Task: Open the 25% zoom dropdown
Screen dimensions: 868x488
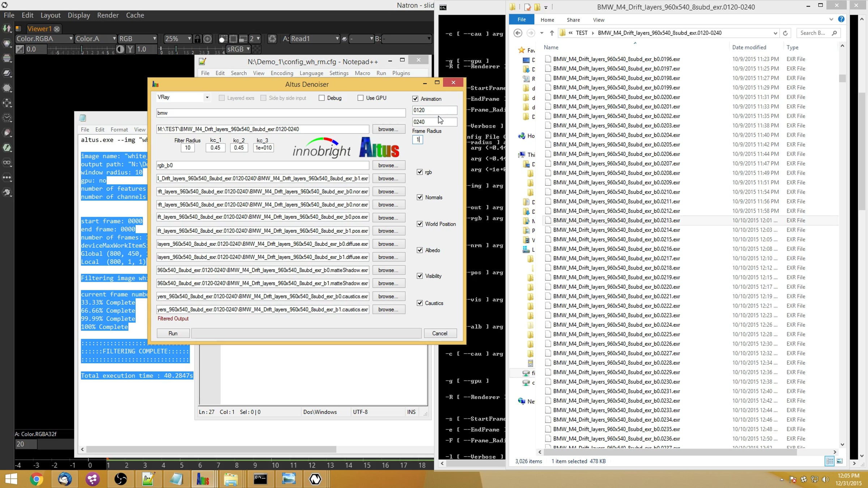Action: click(178, 39)
